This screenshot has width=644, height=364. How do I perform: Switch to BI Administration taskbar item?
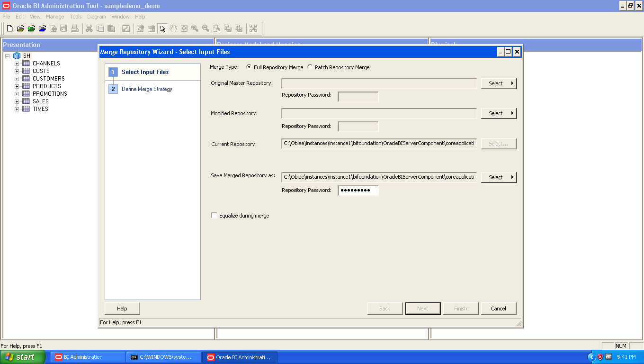coord(88,357)
